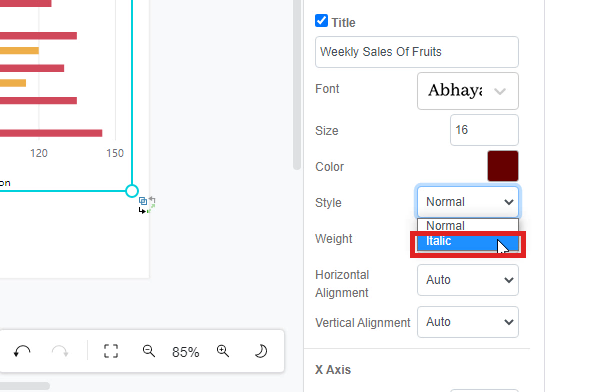Screen dimensions: 599x392
Task: Toggle fit-to-screen fullscreen icon
Action: click(111, 351)
